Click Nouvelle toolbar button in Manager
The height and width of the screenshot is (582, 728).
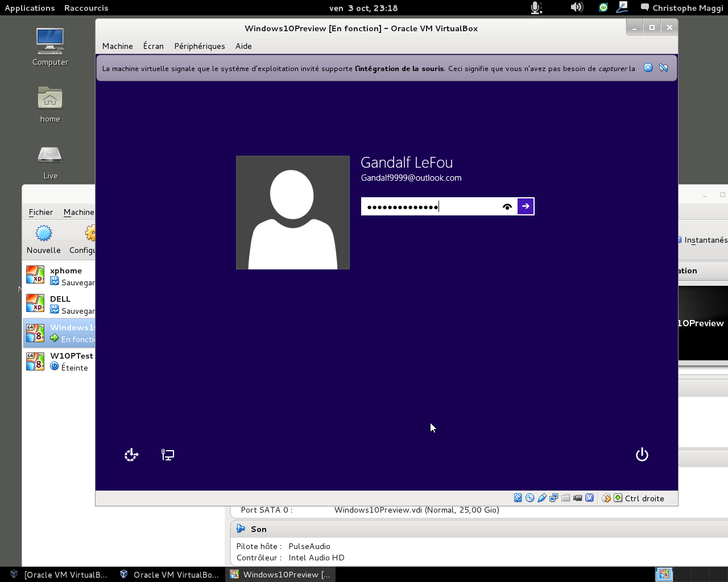click(x=44, y=239)
